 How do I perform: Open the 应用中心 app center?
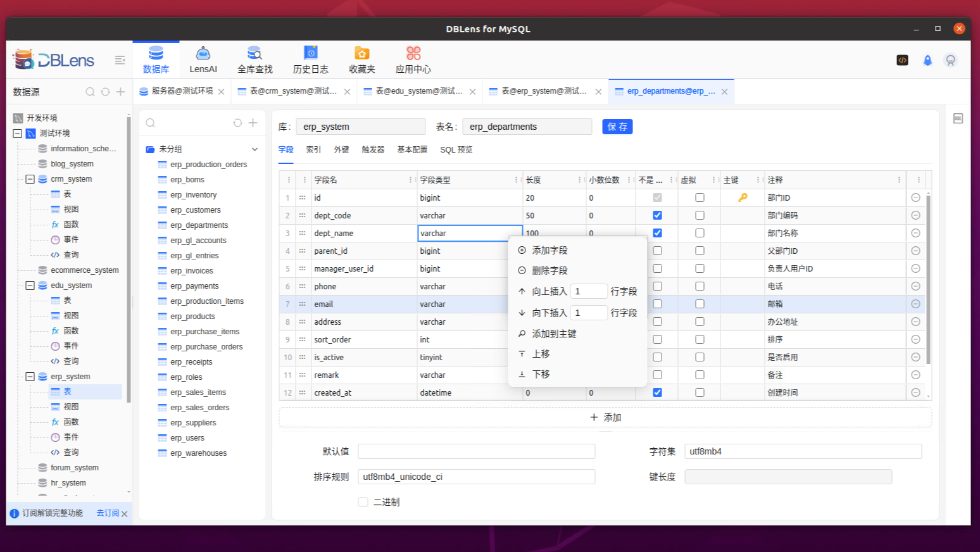[x=413, y=59]
